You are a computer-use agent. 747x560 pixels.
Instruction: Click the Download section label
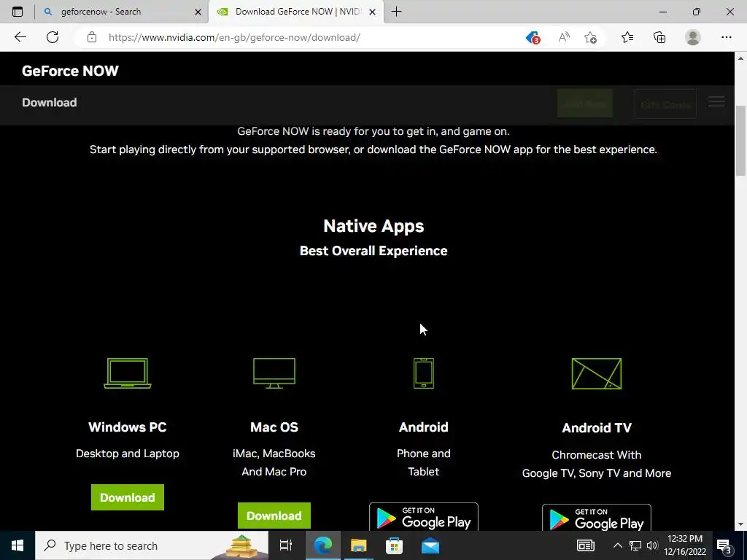click(x=50, y=102)
